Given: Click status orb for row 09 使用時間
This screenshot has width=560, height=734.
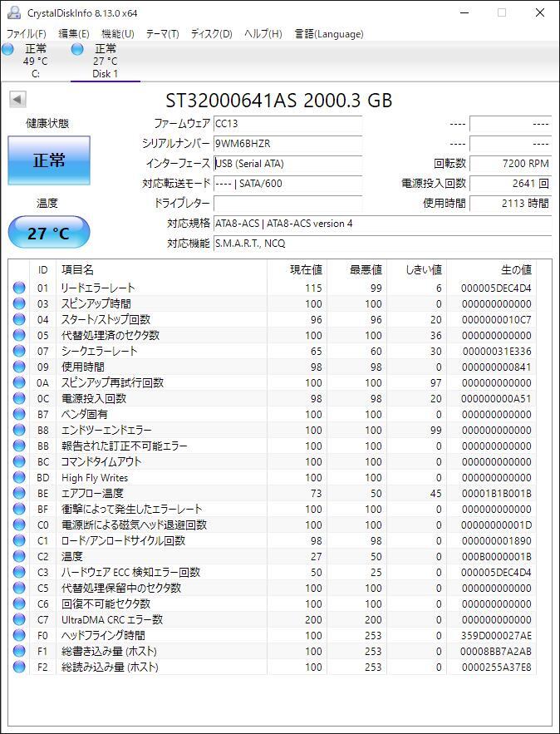Looking at the screenshot, I should pos(19,367).
